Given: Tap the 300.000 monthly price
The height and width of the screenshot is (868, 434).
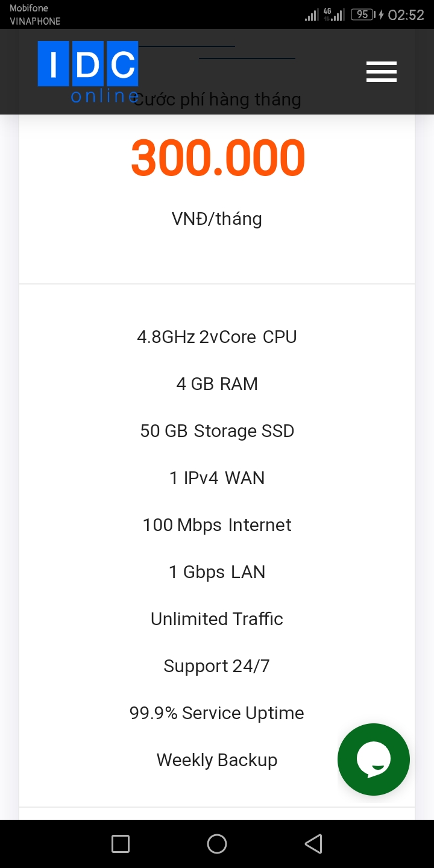Looking at the screenshot, I should (x=218, y=158).
